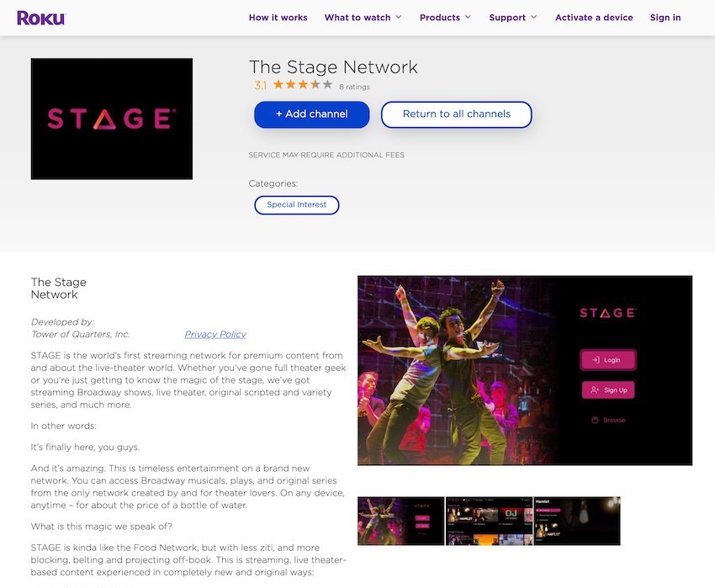Select the first screenshot thumbnail with dancers
The image size is (715, 588).
click(x=400, y=521)
